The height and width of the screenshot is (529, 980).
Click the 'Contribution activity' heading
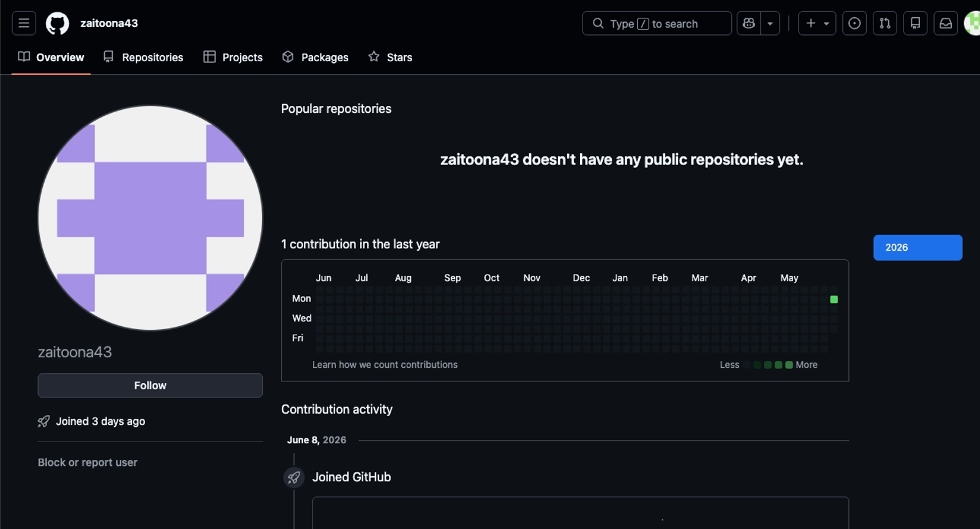point(337,409)
